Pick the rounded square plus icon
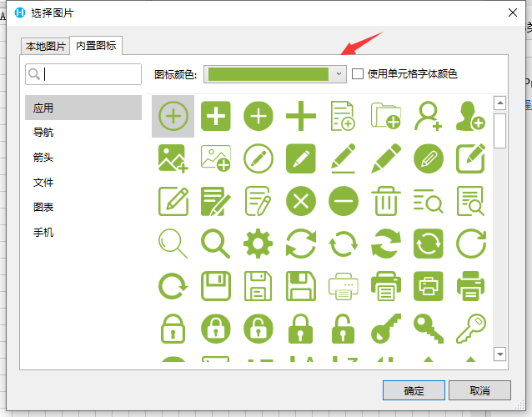The image size is (532, 417). coord(216,116)
